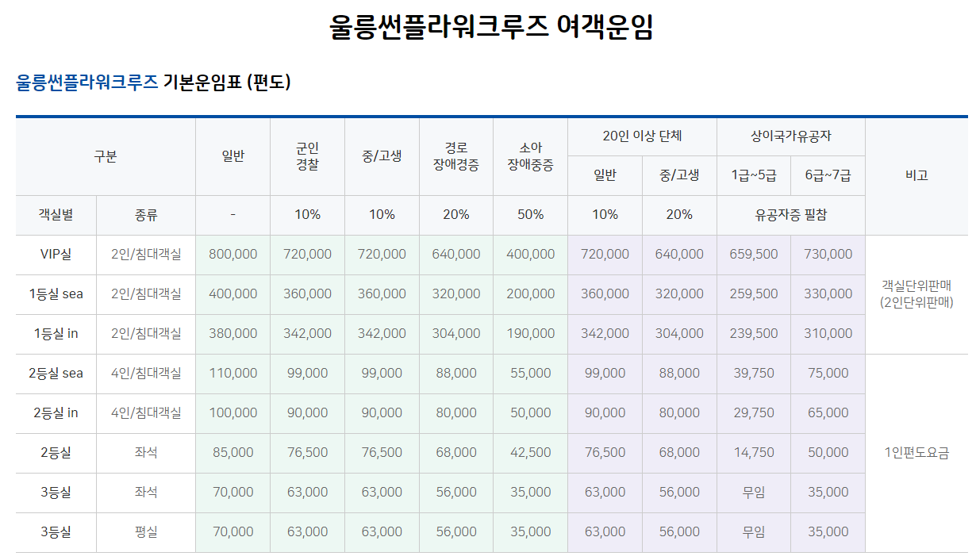The image size is (976, 560).
Task: Select the 85,000 fare for 2등실 좌석
Action: click(233, 453)
